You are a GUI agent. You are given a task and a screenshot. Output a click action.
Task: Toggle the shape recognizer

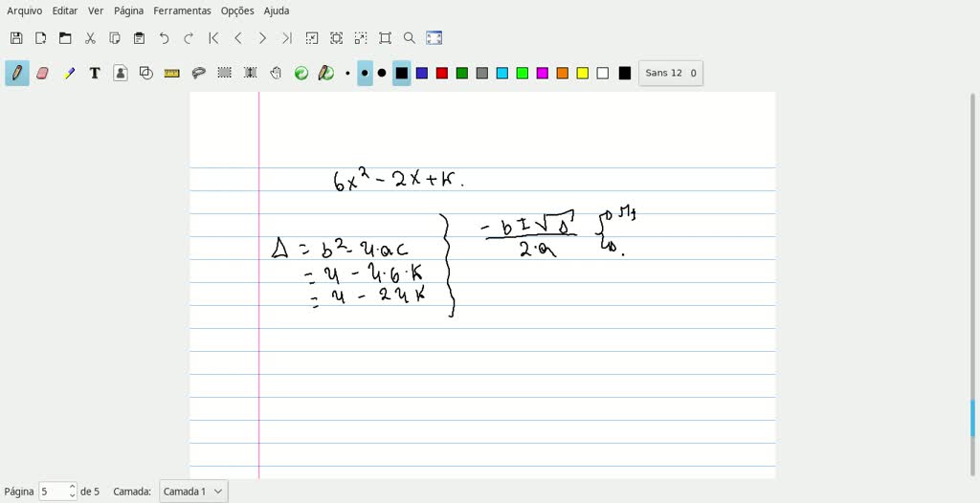(x=146, y=73)
